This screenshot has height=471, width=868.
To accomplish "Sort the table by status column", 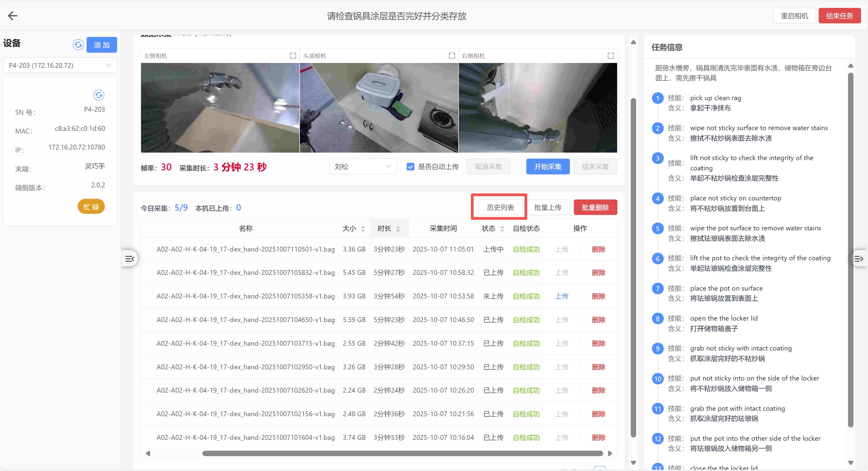I will 502,229.
